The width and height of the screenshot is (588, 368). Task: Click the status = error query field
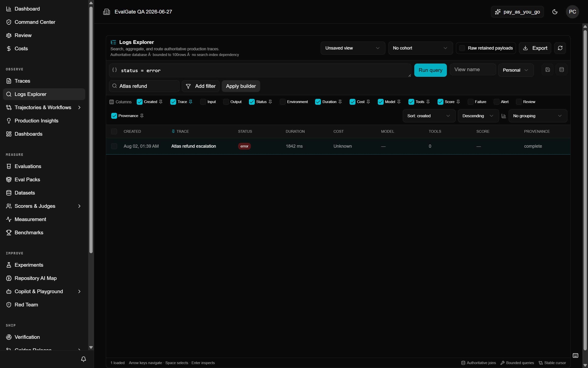260,70
